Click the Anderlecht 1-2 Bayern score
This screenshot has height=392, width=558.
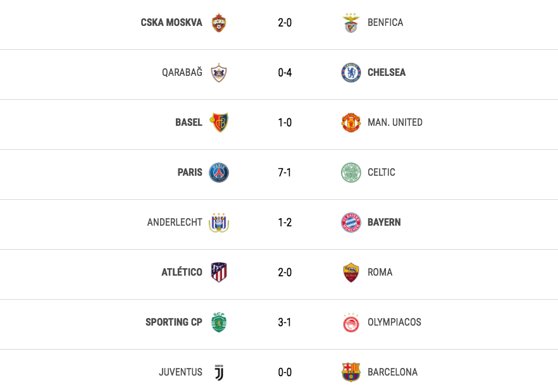(285, 223)
